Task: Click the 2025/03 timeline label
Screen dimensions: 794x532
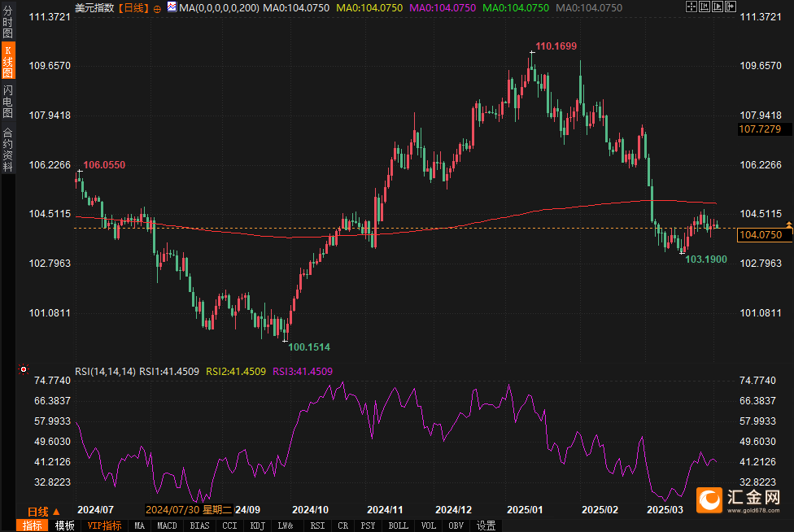Action: (x=665, y=510)
